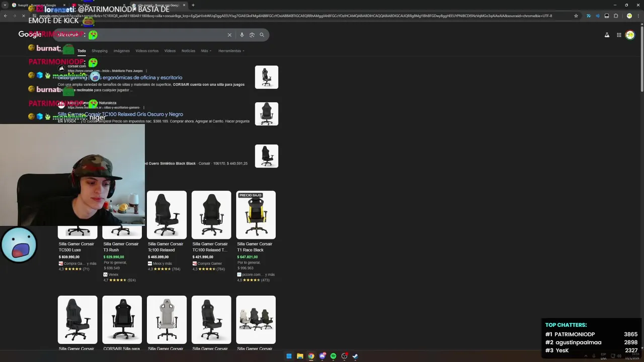This screenshot has height=362, width=644.
Task: Expand the Más dropdown
Action: 206,51
